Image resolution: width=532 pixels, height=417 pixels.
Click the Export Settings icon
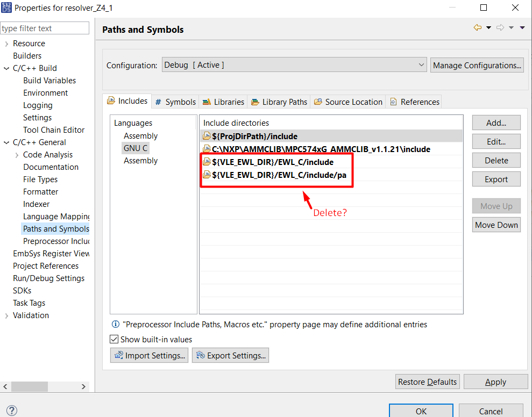pos(201,355)
